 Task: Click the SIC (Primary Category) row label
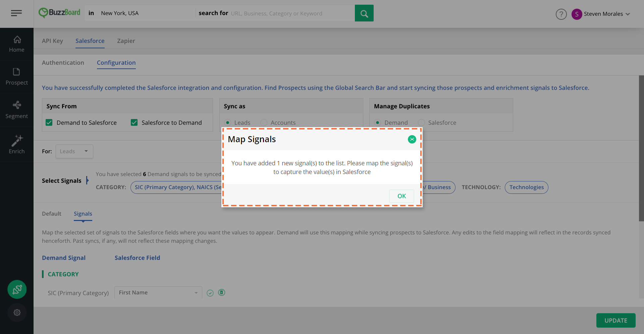tap(78, 293)
